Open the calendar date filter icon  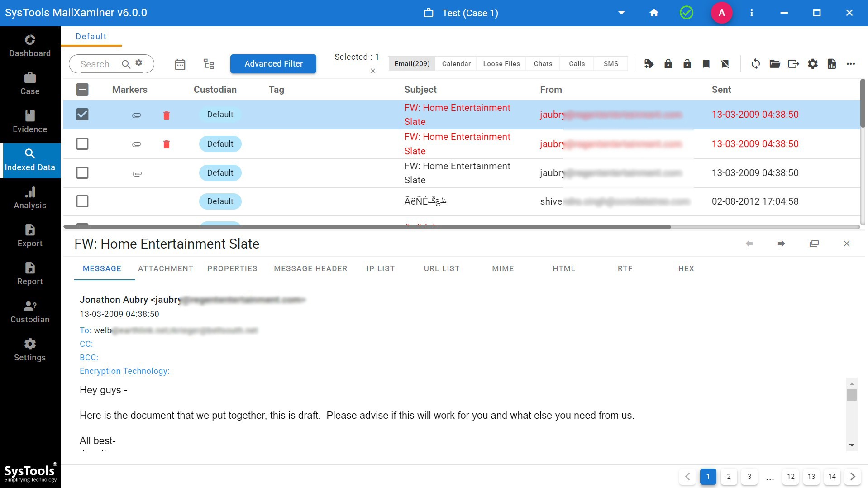coord(180,64)
